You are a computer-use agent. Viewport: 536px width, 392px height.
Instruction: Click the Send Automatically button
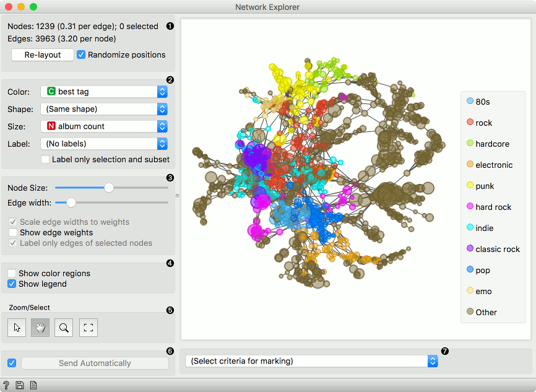click(95, 364)
